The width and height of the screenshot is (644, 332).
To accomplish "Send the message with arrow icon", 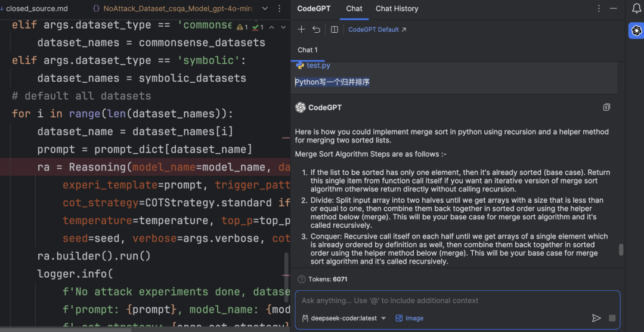I will (x=596, y=318).
